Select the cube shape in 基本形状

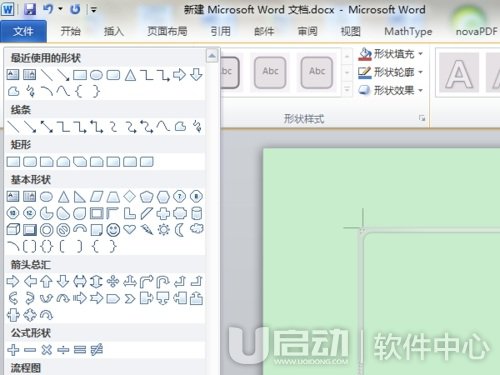click(x=13, y=230)
